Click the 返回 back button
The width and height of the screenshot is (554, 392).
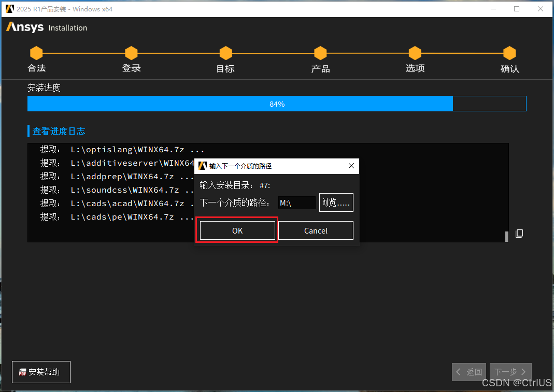coord(469,372)
